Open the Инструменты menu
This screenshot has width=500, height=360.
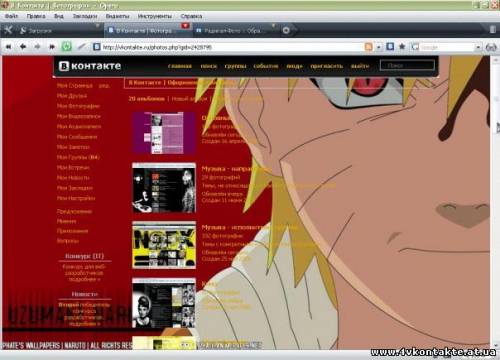coord(155,16)
